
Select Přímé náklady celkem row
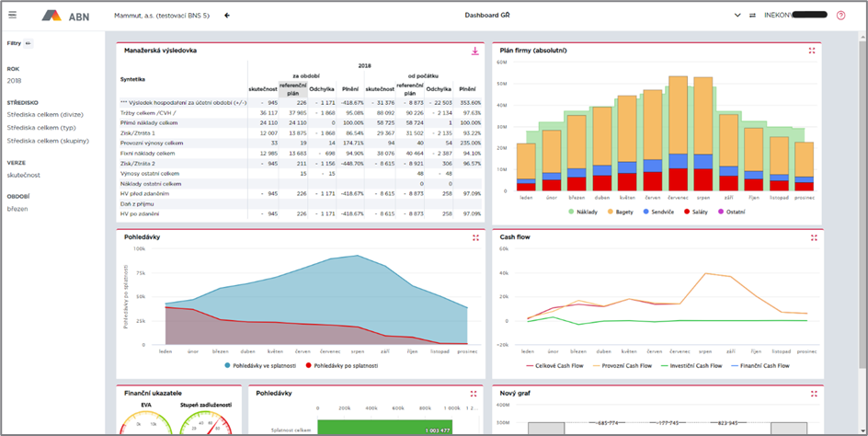click(301, 122)
